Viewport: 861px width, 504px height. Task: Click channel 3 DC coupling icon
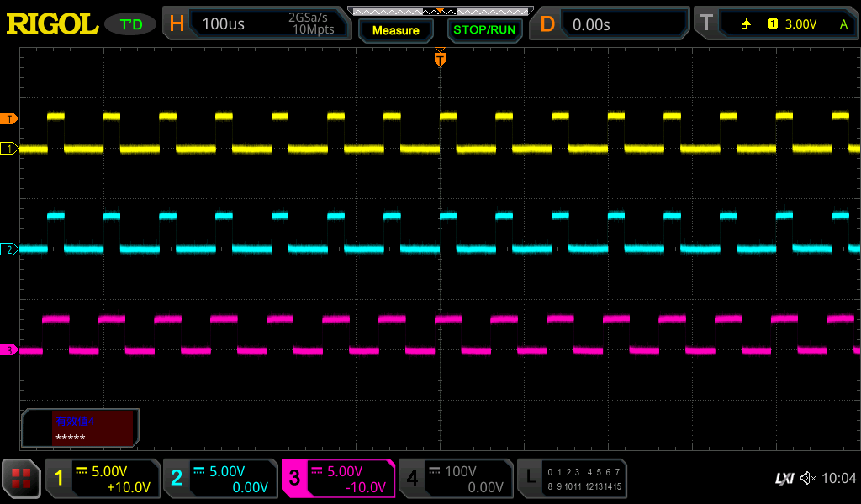click(317, 470)
